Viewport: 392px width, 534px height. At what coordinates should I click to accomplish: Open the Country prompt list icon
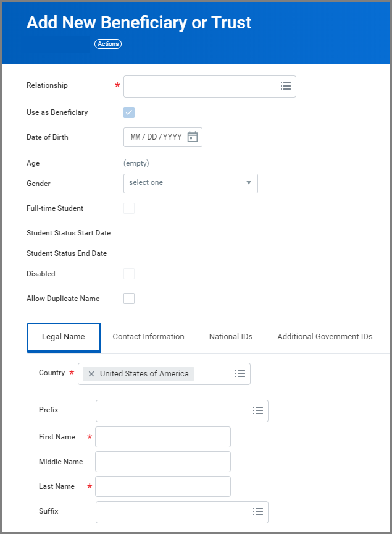(x=240, y=374)
